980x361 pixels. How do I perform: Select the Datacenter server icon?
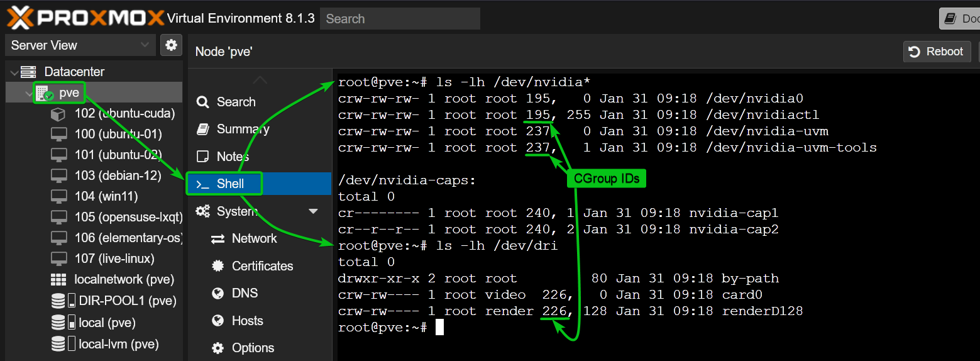pyautogui.click(x=28, y=72)
